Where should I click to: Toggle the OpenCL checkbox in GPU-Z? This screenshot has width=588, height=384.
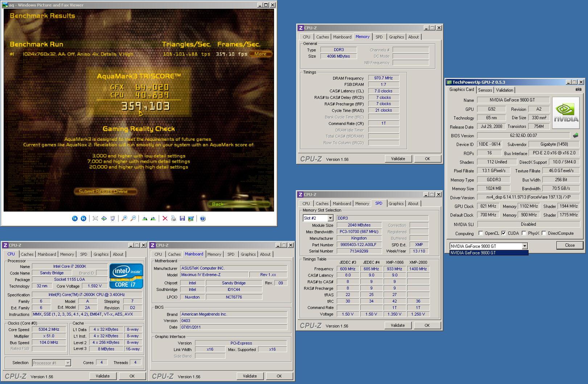click(481, 233)
